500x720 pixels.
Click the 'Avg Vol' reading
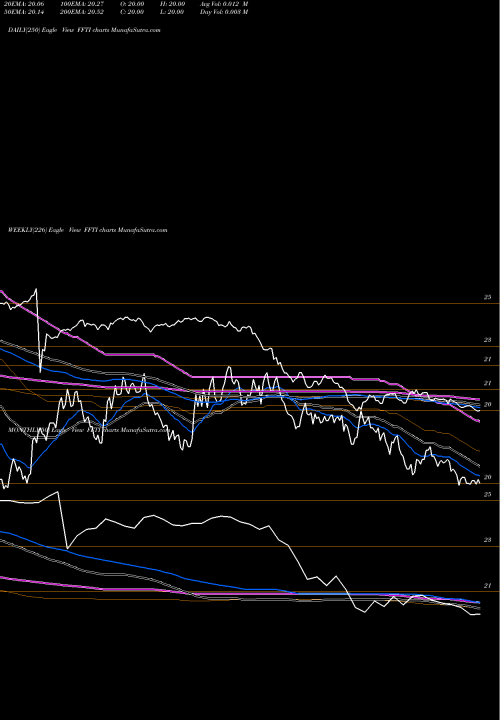pos(224,4)
